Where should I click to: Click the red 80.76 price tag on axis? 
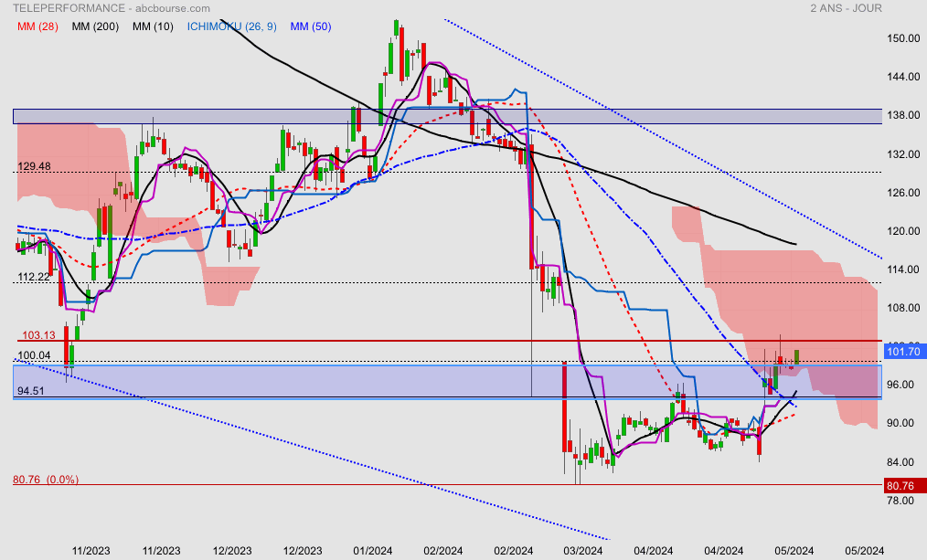click(904, 486)
